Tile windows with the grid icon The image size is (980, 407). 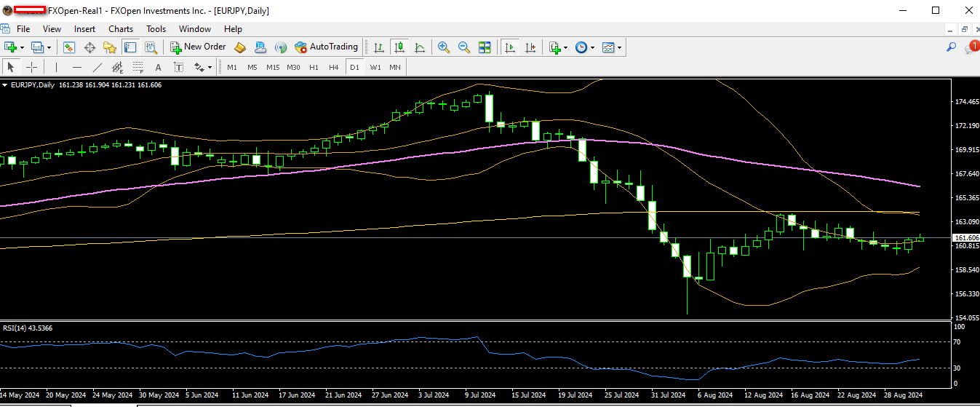click(x=485, y=47)
